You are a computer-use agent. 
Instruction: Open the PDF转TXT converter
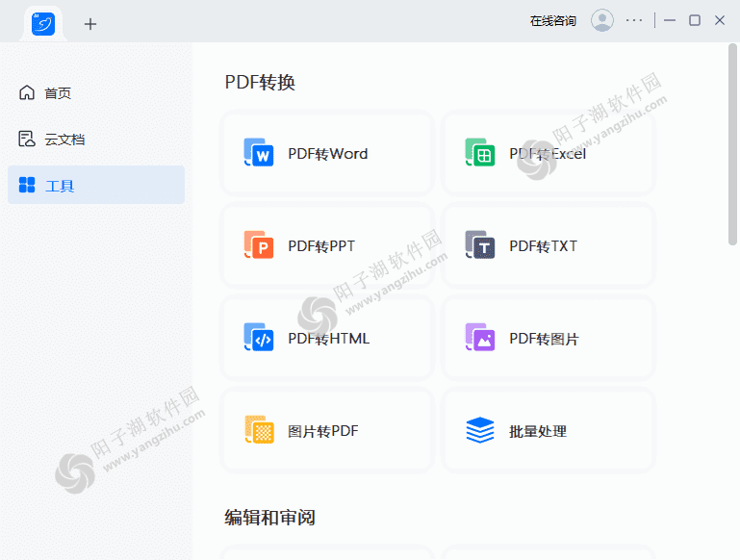point(549,245)
